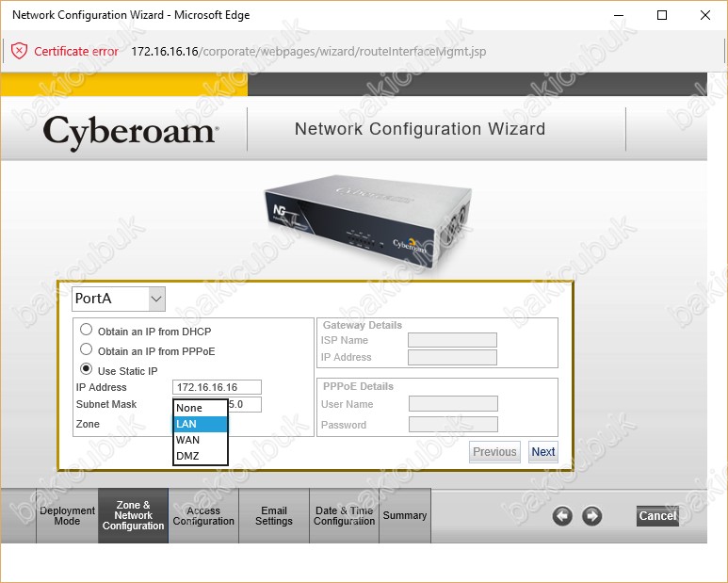The height and width of the screenshot is (583, 728).
Task: Click the Certificate error text
Action: coord(76,51)
